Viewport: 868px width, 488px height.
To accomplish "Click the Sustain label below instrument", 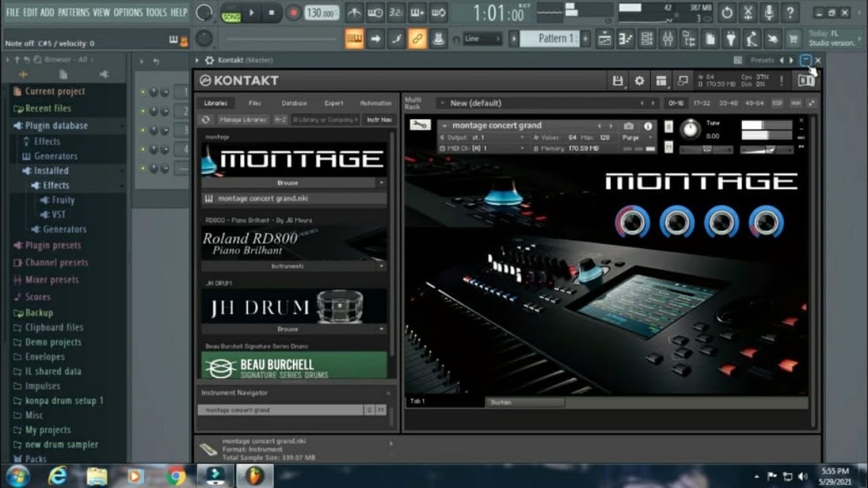I will pyautogui.click(x=502, y=403).
